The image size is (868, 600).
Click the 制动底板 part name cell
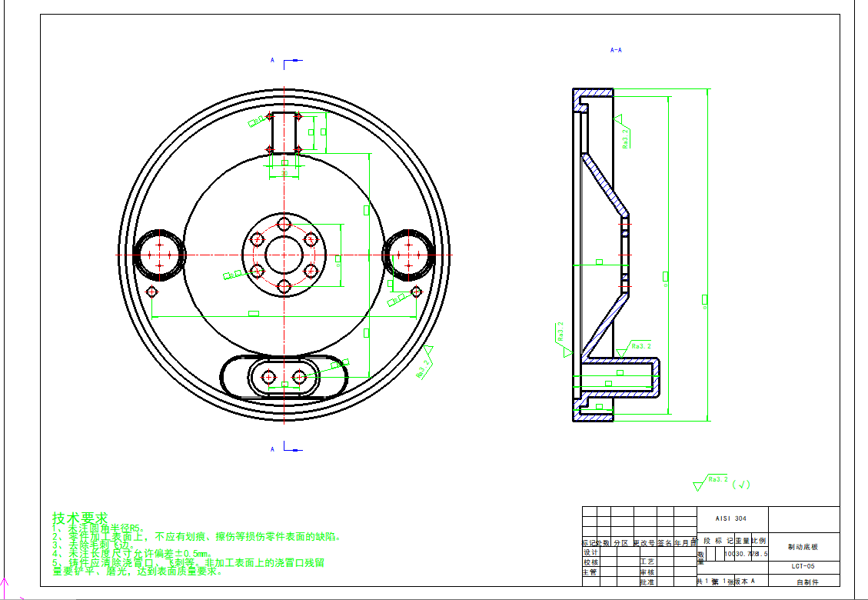tap(803, 547)
